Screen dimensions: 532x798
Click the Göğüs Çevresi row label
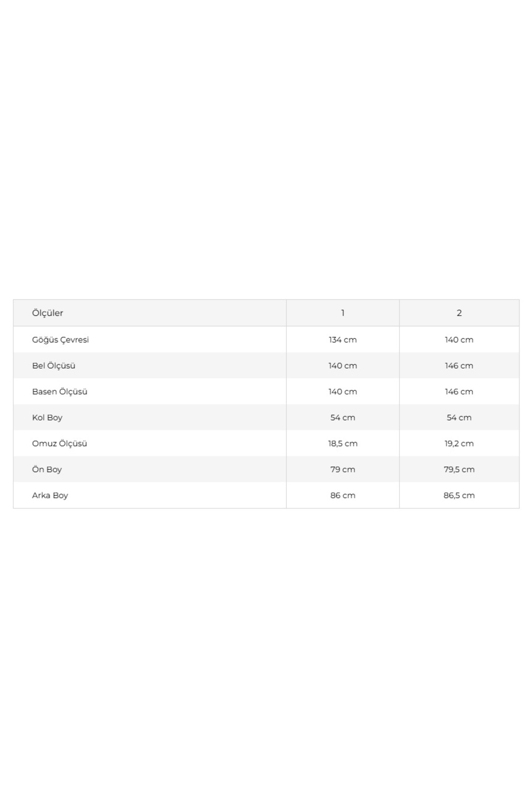pyautogui.click(x=60, y=340)
